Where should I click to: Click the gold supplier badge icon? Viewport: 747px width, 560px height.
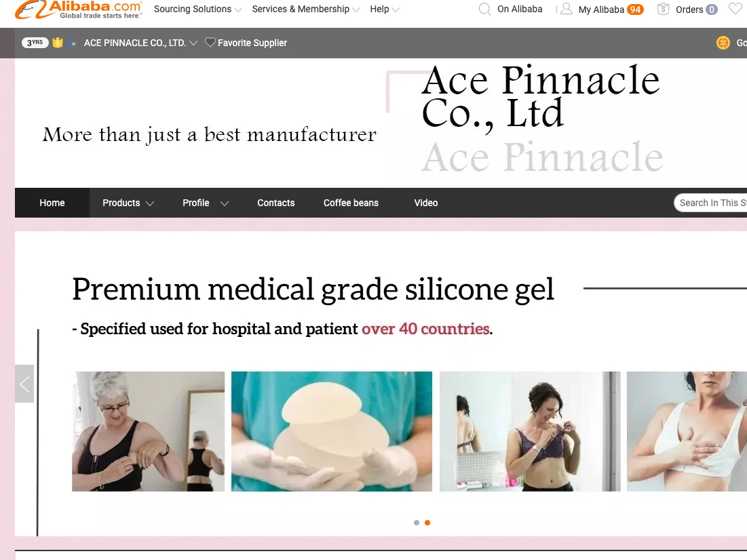tap(58, 43)
